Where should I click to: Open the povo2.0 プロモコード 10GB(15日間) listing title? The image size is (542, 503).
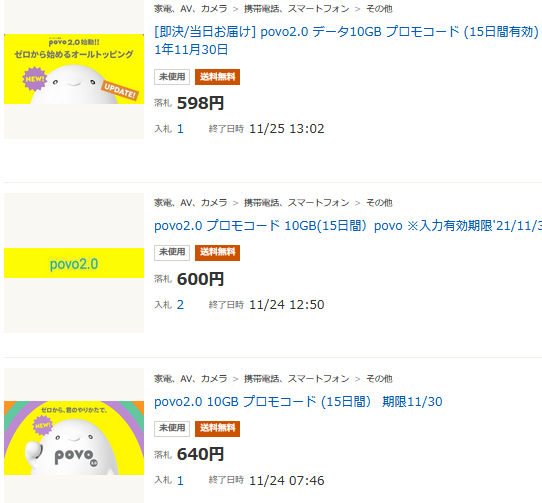(348, 226)
